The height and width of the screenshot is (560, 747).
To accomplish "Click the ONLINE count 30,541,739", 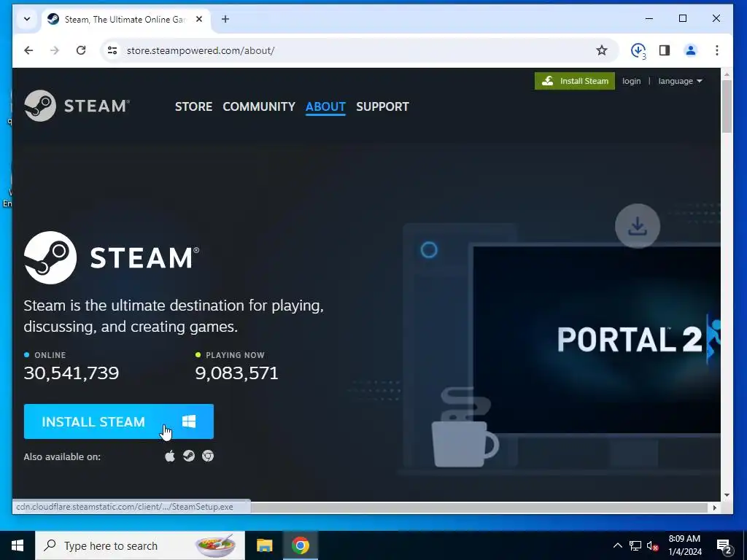I will (x=71, y=373).
